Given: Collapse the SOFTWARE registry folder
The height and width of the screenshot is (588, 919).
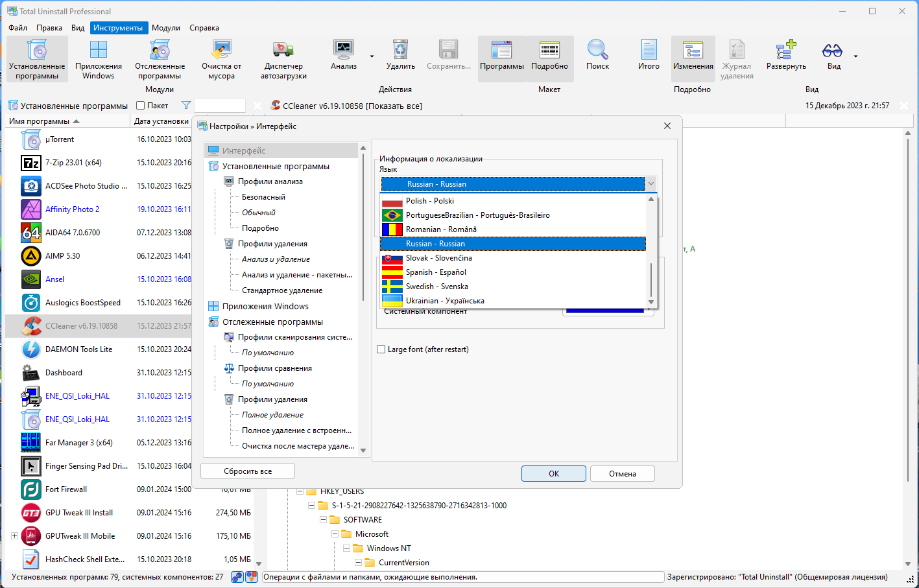Looking at the screenshot, I should click(323, 520).
